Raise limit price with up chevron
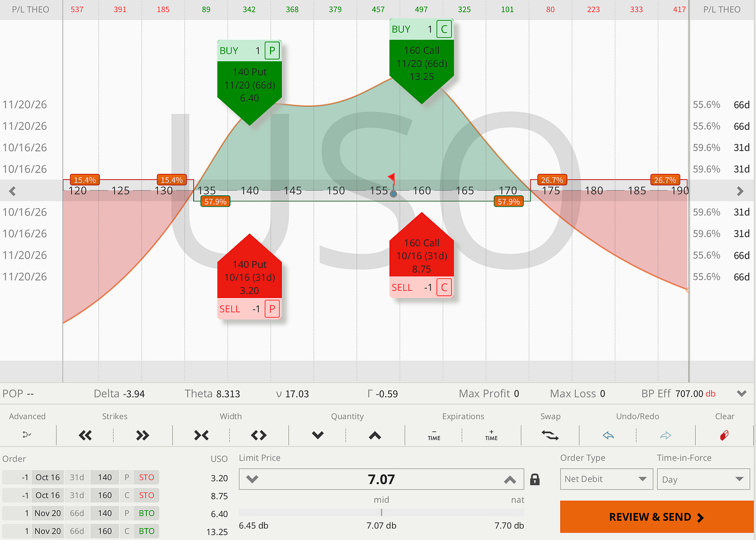 pos(510,479)
